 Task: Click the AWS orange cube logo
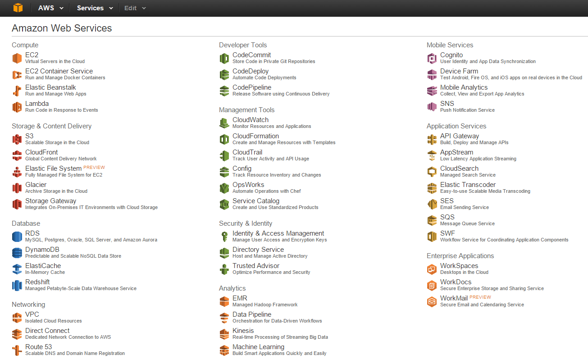click(x=18, y=8)
